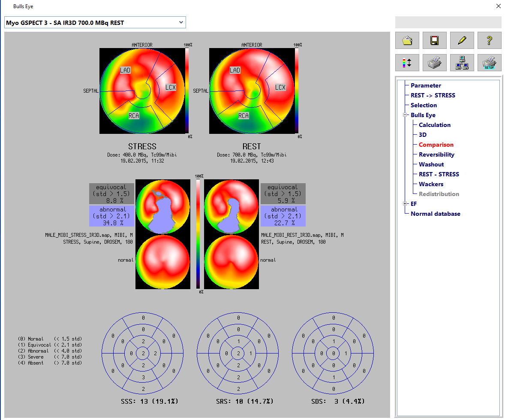
Task: Adjust color scale with rainbow arrow icon
Action: (407, 63)
